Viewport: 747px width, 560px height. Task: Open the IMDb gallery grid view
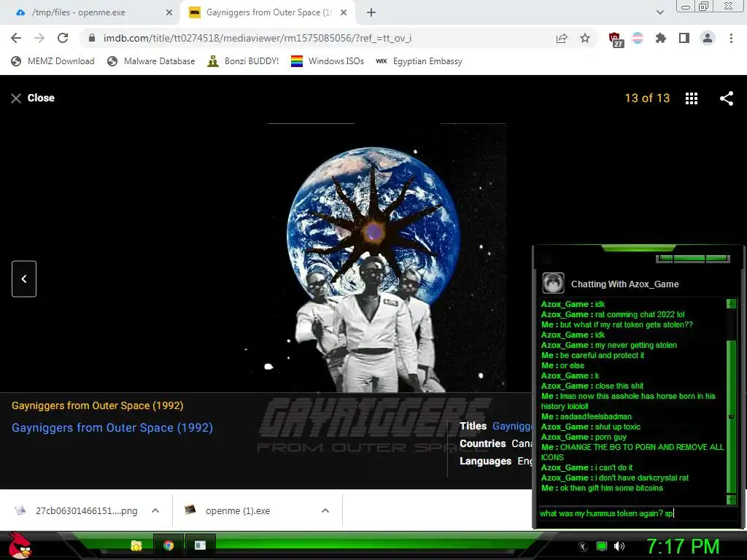692,98
